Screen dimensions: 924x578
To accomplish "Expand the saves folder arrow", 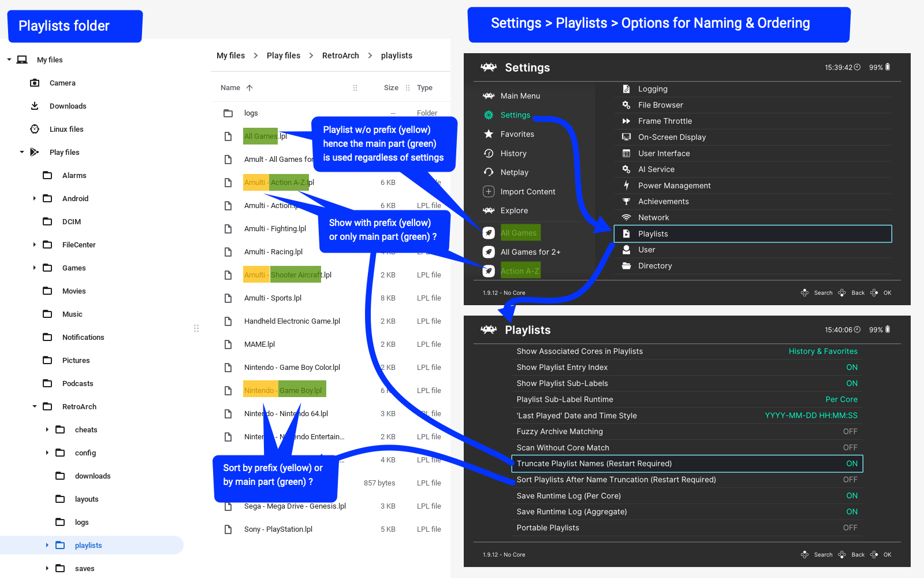I will (x=47, y=568).
